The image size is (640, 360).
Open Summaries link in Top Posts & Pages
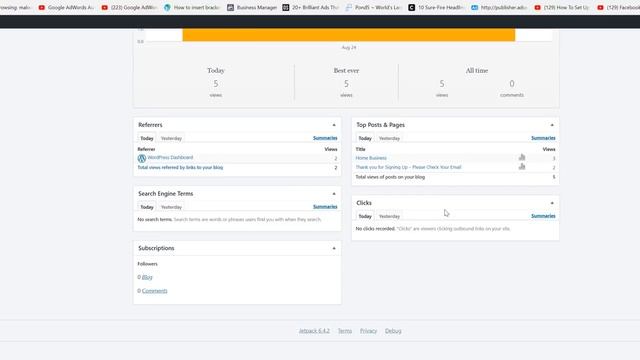543,138
